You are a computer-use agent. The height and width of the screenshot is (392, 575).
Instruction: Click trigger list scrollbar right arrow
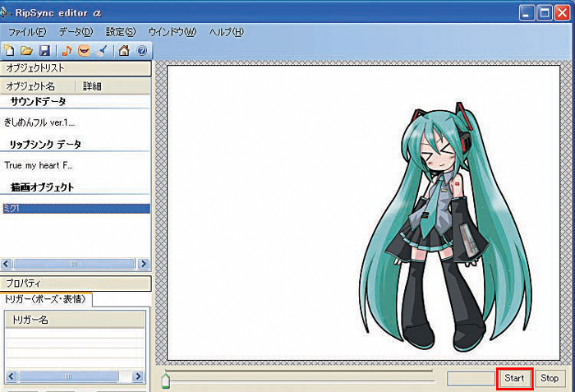point(138,376)
